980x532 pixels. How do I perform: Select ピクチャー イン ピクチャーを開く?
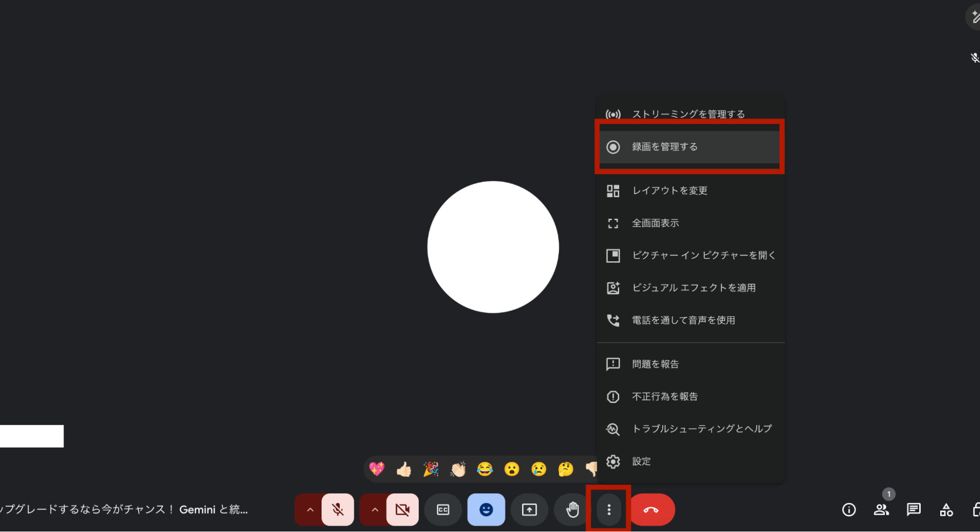coord(690,255)
